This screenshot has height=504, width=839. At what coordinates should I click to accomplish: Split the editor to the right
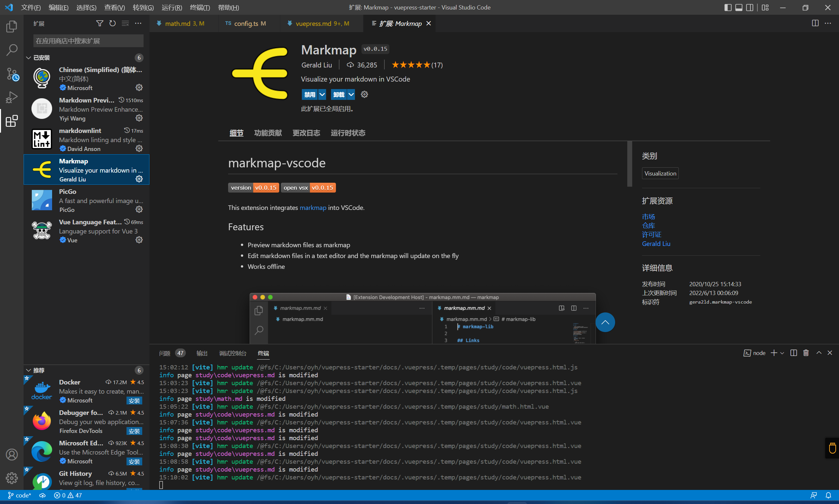coord(815,23)
